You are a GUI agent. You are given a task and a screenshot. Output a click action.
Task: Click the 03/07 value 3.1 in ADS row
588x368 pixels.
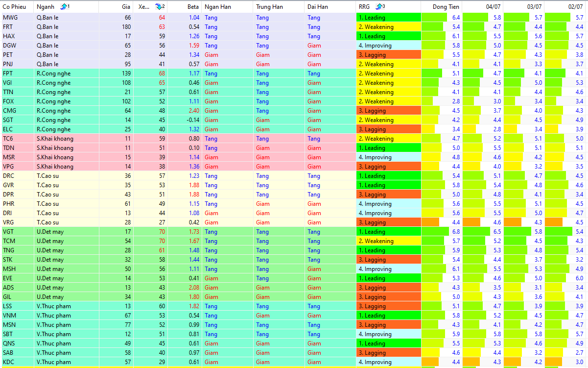[x=538, y=288]
